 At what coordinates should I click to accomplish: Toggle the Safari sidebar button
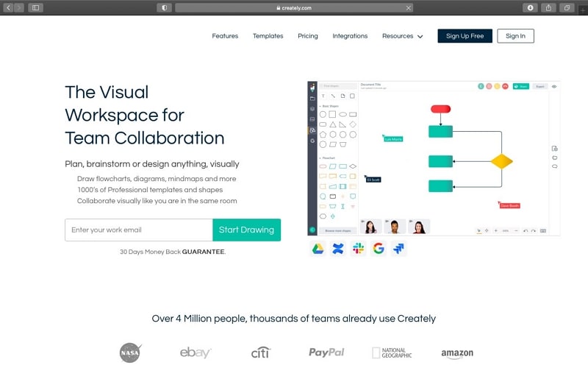point(35,7)
